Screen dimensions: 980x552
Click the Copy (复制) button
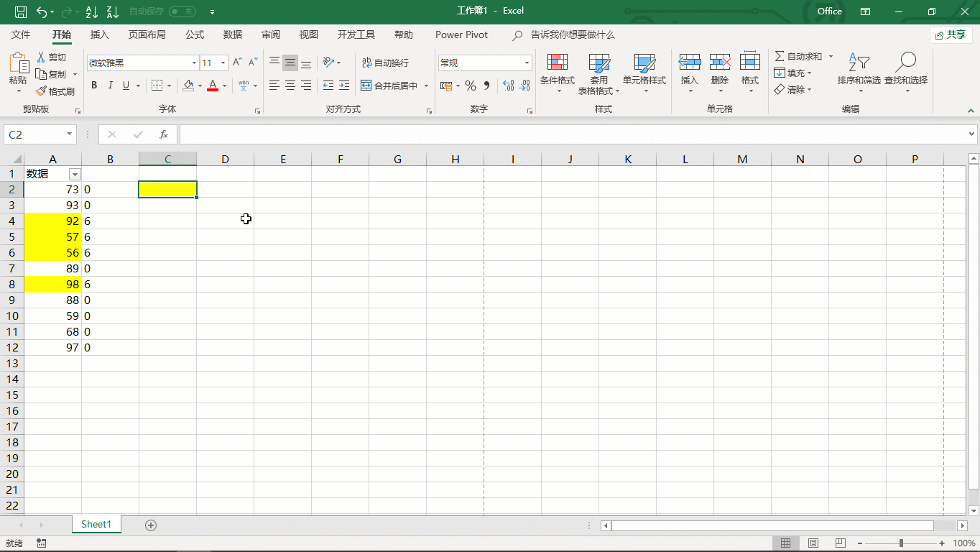(51, 75)
